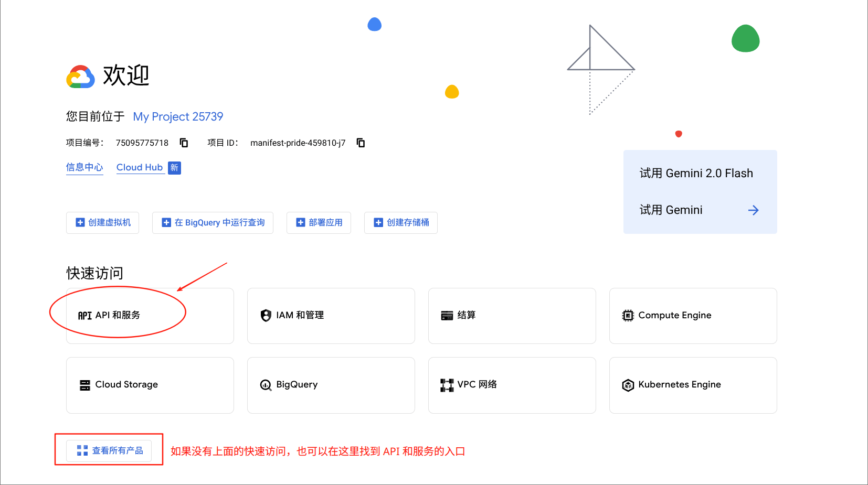868x485 pixels.
Task: Click the Compute Engine chip icon
Action: [x=628, y=315]
